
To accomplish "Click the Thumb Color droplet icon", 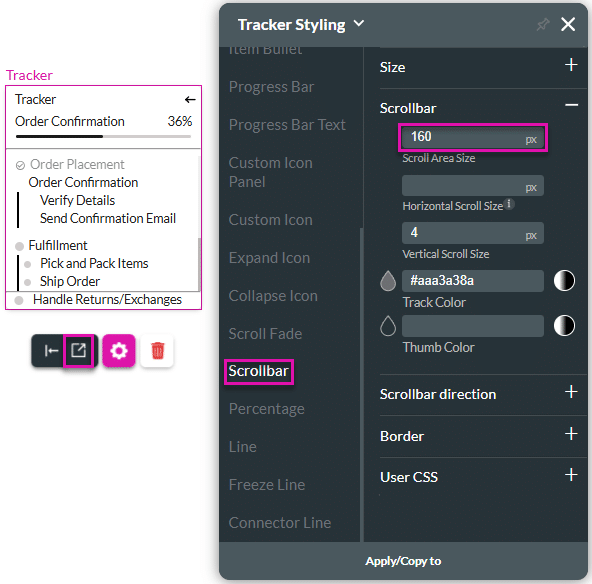I will pos(388,326).
